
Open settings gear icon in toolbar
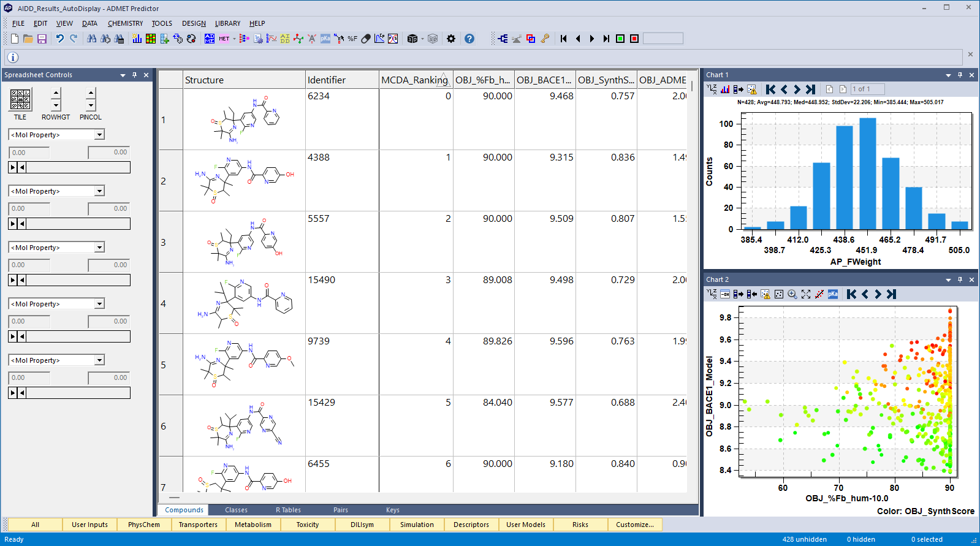[x=451, y=39]
